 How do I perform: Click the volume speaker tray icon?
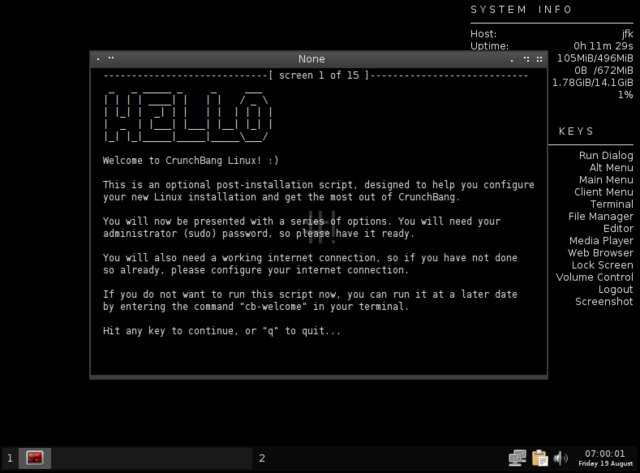560,458
